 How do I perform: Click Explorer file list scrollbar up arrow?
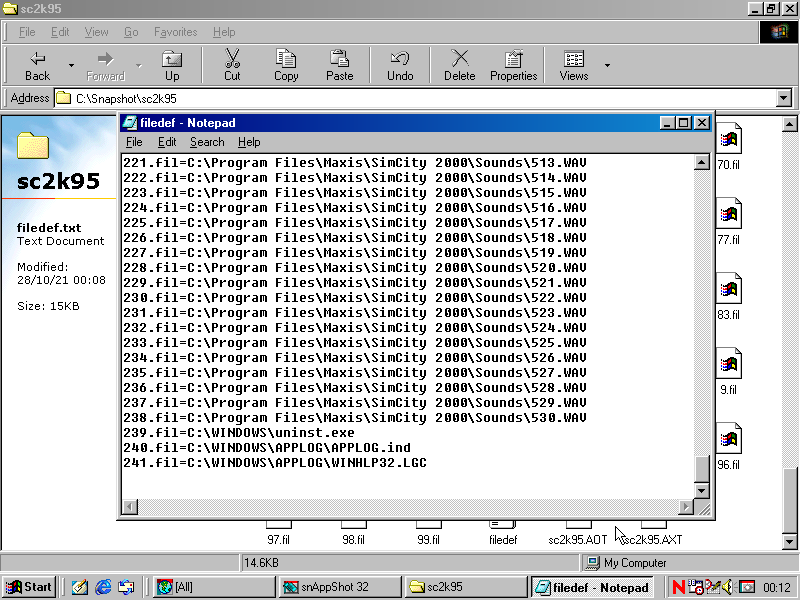789,124
